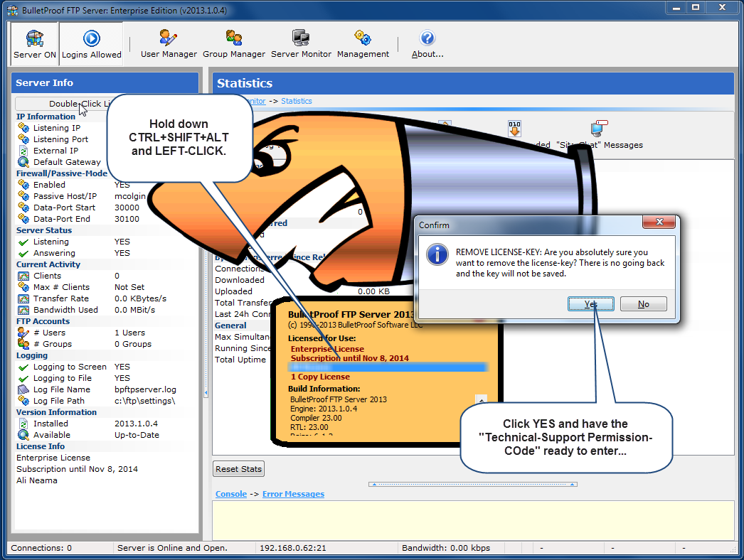This screenshot has width=744, height=560.
Task: Click the 192.168.0.62:21 status bar entry
Action: click(293, 548)
